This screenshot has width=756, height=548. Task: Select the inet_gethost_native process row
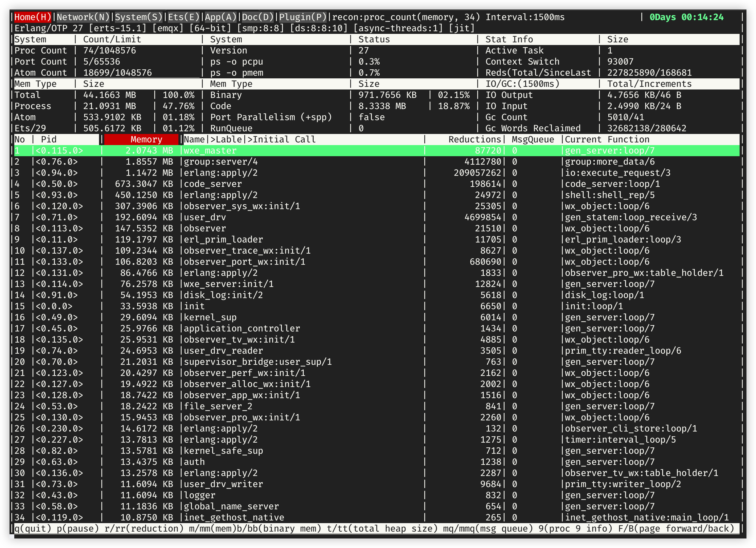pyautogui.click(x=234, y=517)
